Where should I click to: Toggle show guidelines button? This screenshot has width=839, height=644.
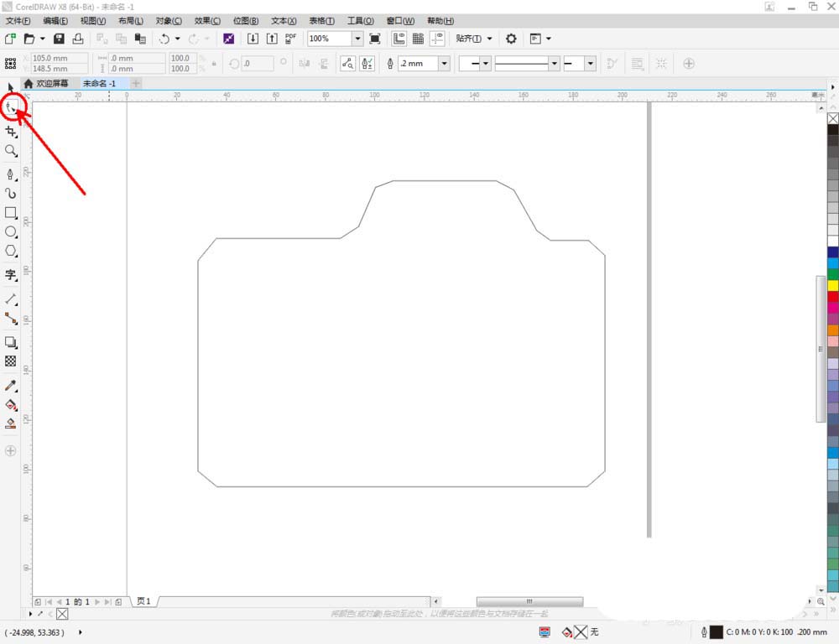tap(437, 39)
